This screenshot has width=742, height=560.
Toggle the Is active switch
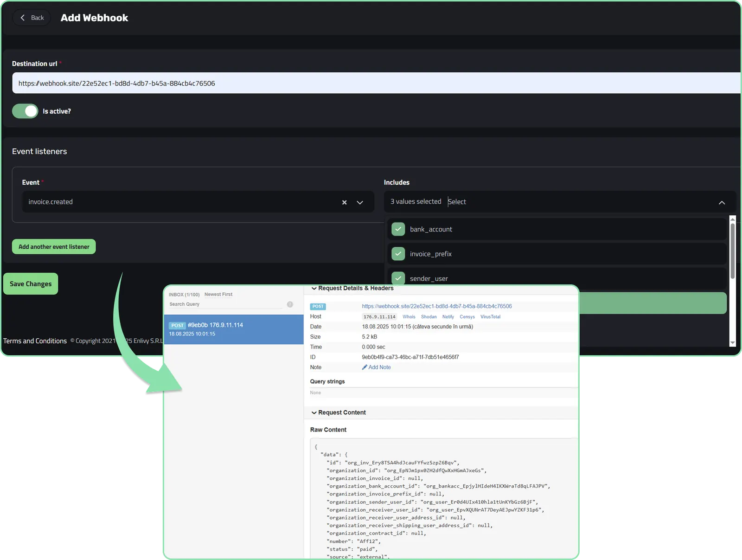coord(25,111)
